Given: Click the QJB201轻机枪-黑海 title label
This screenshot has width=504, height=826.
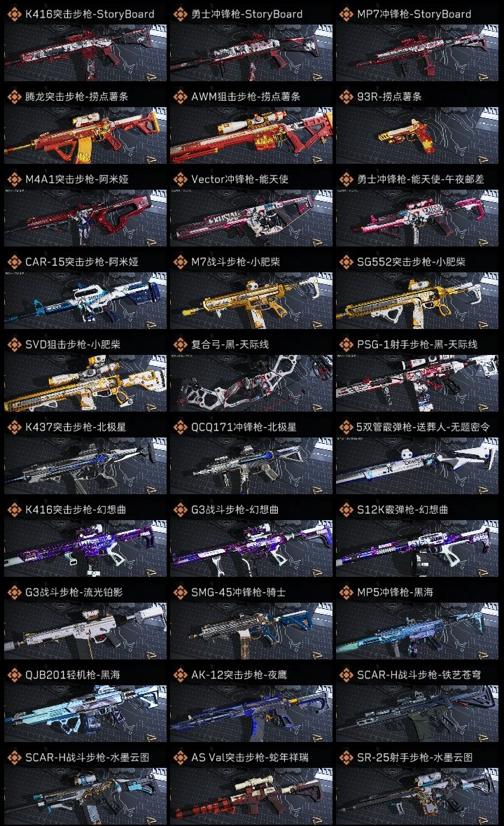Looking at the screenshot, I should pyautogui.click(x=73, y=675).
